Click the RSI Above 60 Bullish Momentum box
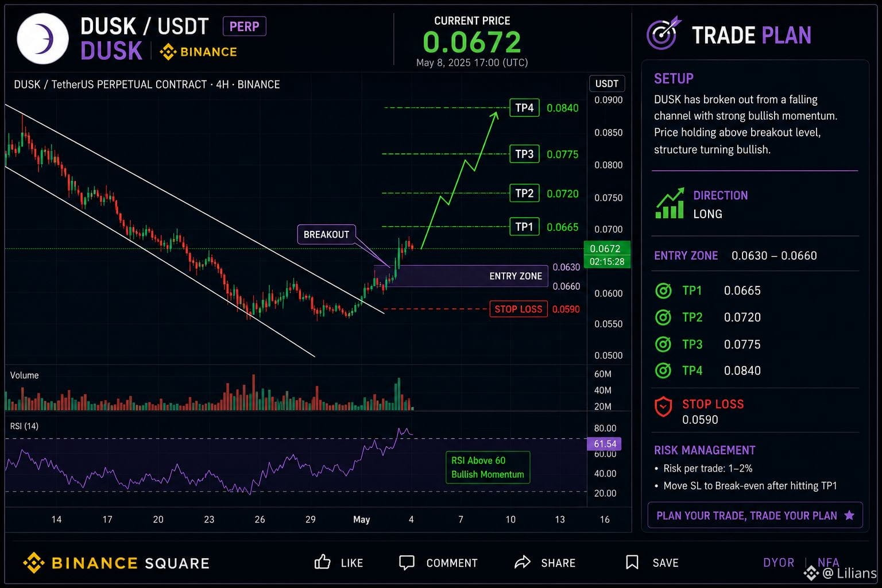The image size is (882, 588). 488,467
